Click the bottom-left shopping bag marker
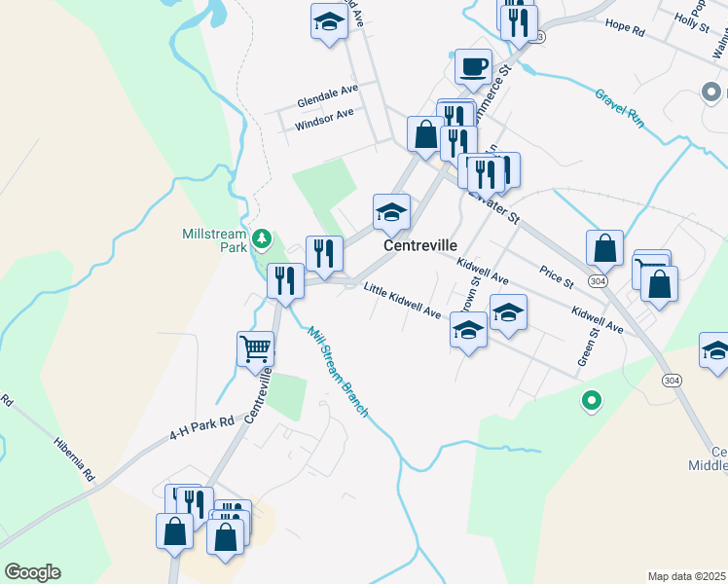 click(174, 535)
